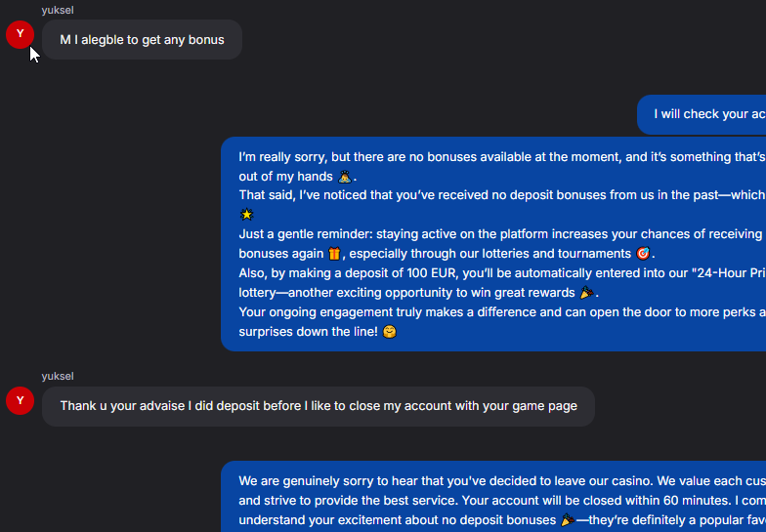Image resolution: width=766 pixels, height=532 pixels.
Task: Click the 'I'm really sorry, but there are no bonuses' line
Action: point(502,157)
